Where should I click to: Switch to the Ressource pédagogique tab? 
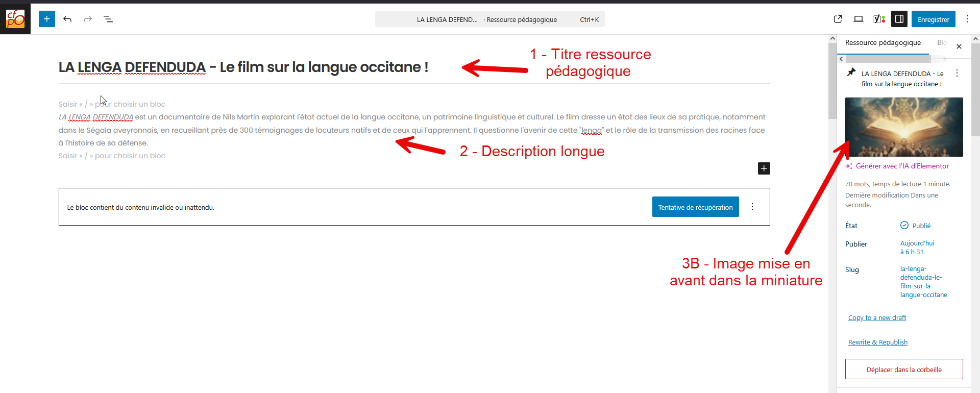pos(883,43)
